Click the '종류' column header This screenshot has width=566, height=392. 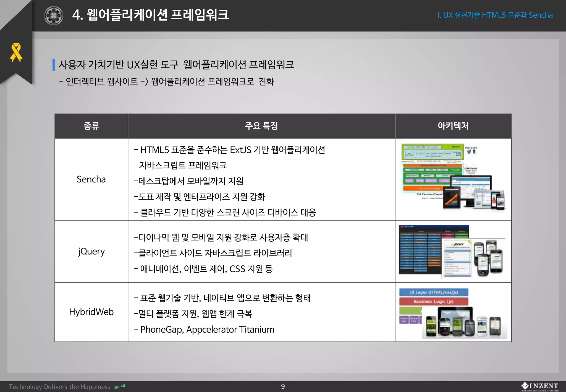click(91, 126)
